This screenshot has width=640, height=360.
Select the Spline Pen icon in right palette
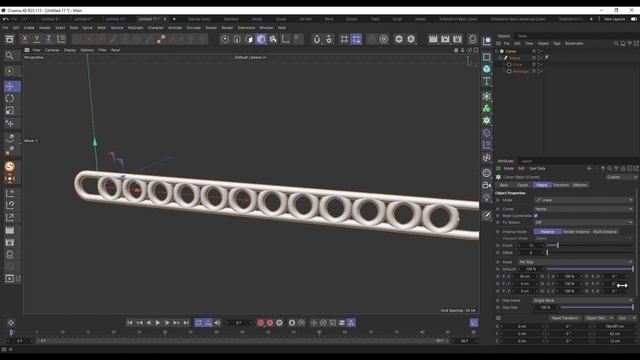click(487, 215)
